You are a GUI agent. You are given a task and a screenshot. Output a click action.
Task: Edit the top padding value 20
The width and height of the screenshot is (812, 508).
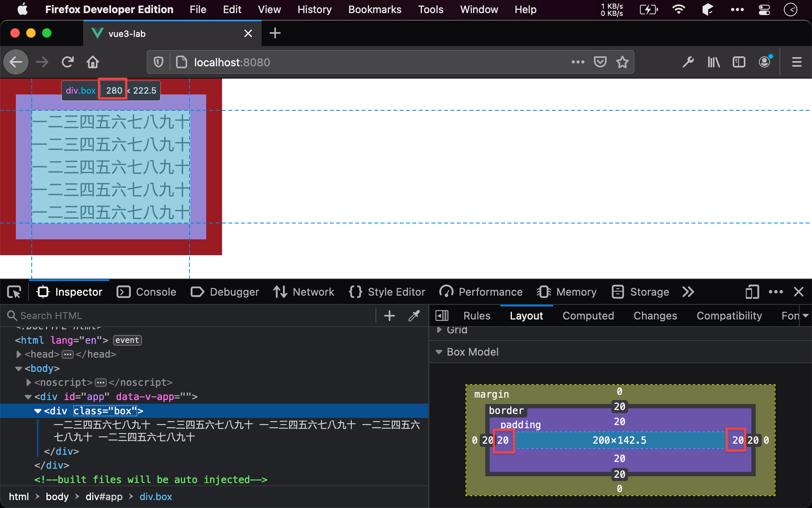[620, 421]
